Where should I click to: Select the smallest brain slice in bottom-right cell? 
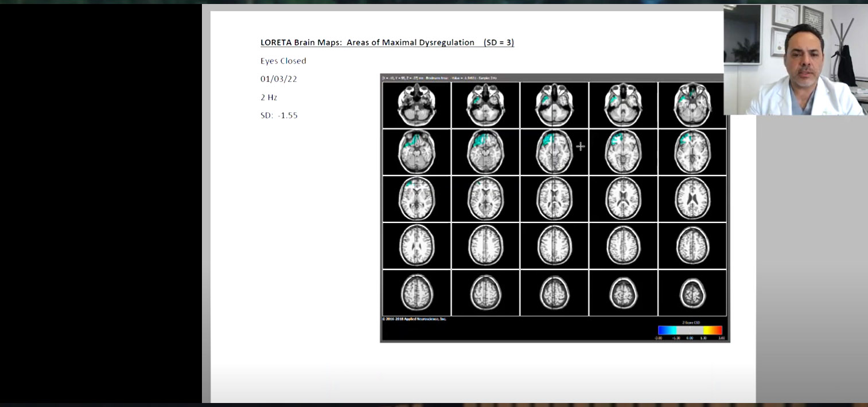[x=692, y=293]
